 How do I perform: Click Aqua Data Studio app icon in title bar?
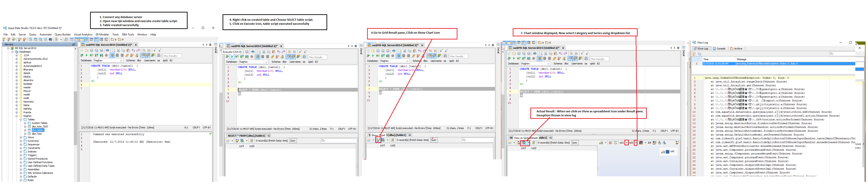coord(5,28)
